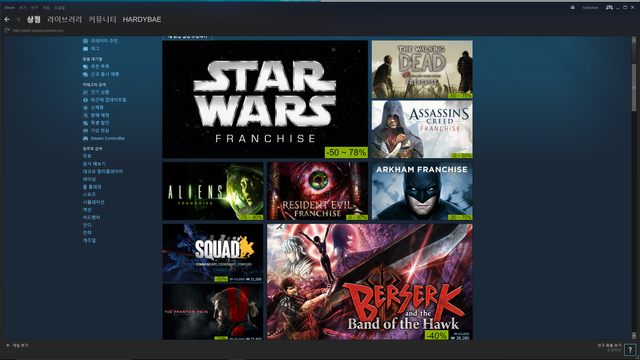Open the 액션 genre link

(x=87, y=210)
